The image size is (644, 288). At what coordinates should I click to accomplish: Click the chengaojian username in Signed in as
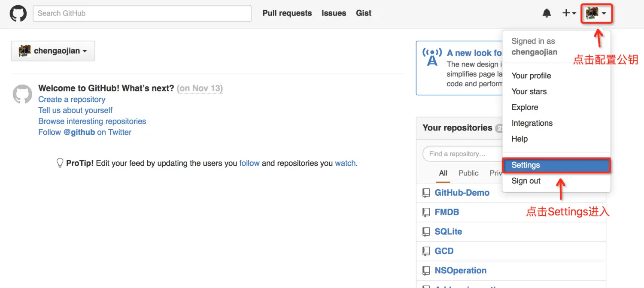(x=535, y=52)
